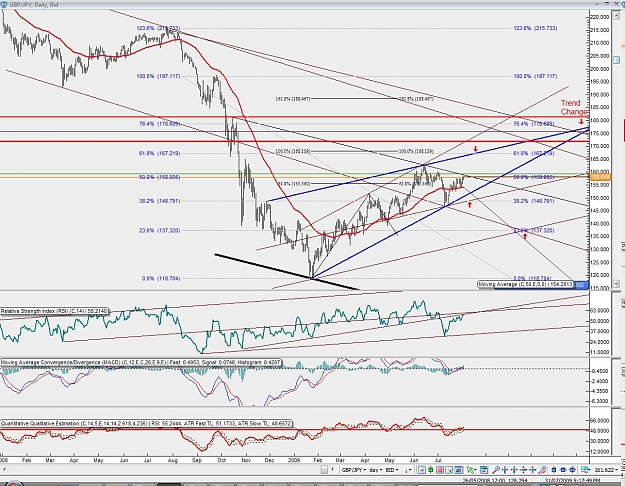Click the Quantitative Qualitative Estimation label

tap(146, 423)
